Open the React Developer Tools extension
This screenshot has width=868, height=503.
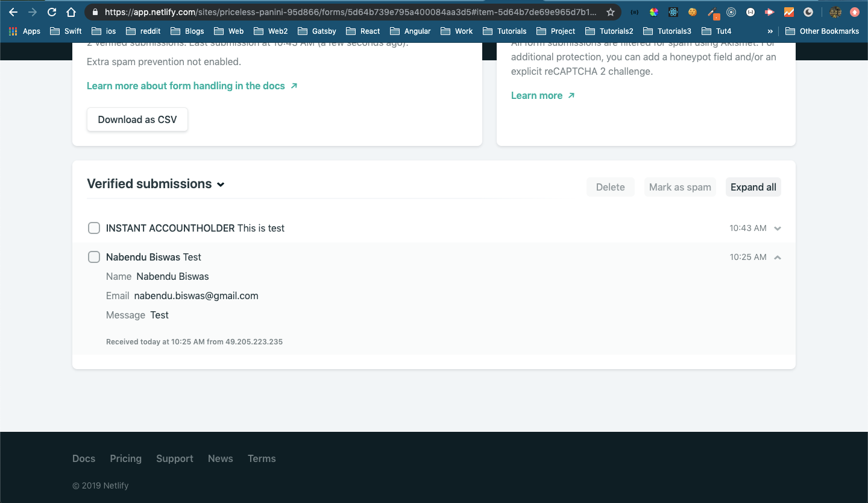pos(673,12)
